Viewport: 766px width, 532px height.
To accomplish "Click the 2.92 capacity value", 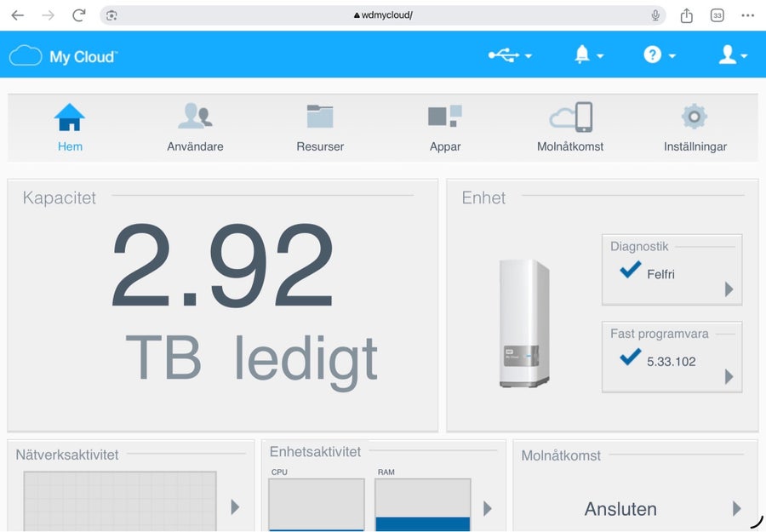I will click(x=223, y=266).
